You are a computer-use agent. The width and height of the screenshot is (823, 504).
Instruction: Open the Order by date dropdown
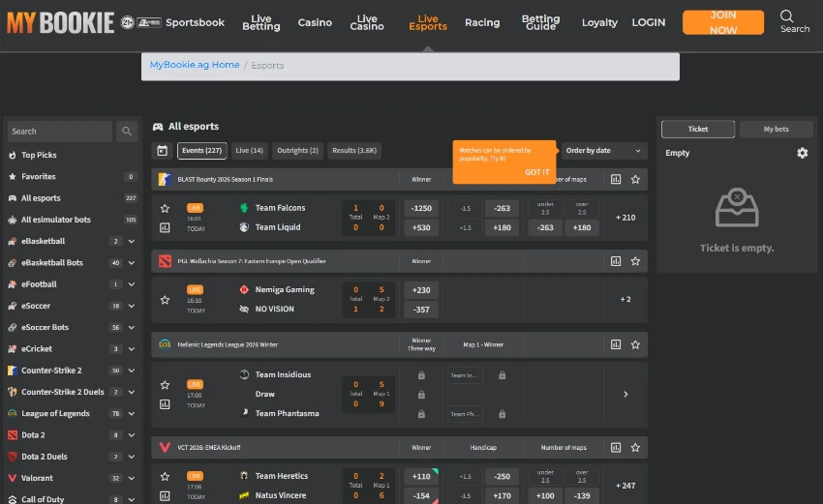click(x=603, y=151)
